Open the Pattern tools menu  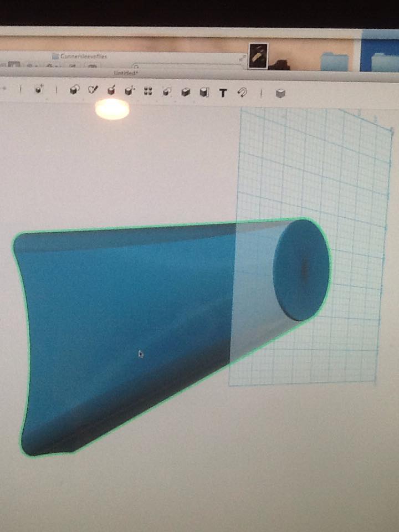point(148,91)
